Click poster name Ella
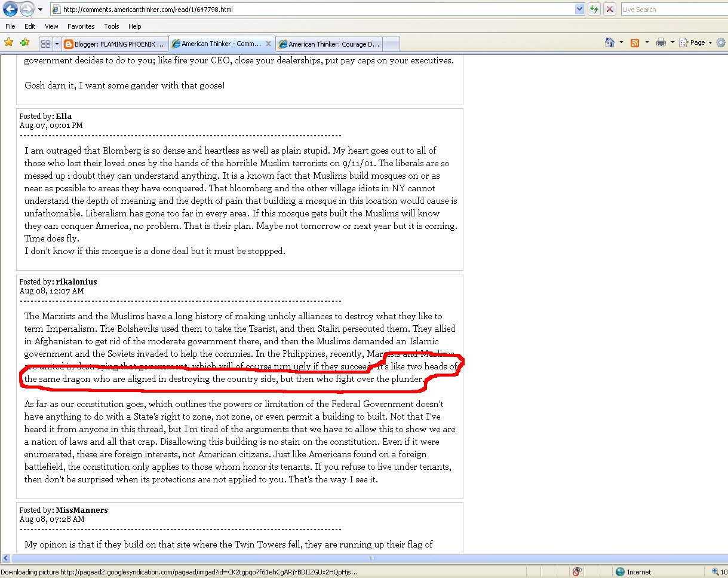The width and height of the screenshot is (728, 578). (x=64, y=116)
